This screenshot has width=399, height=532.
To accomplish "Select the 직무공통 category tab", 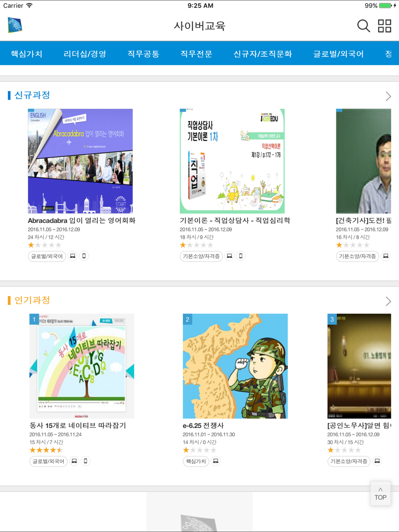I will (x=143, y=53).
